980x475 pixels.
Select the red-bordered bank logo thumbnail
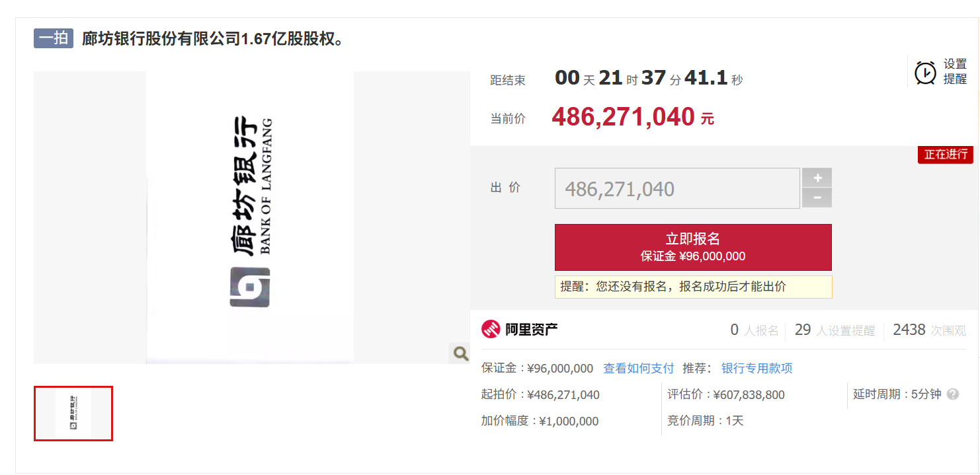(x=73, y=414)
